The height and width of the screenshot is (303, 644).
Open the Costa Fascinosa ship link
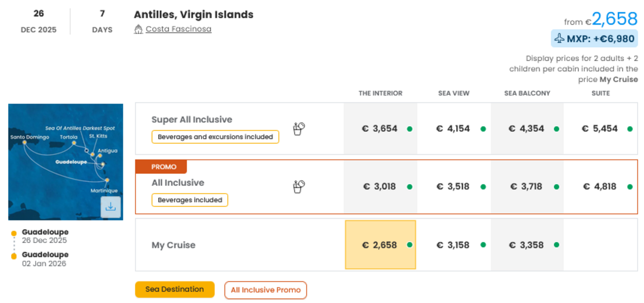(178, 29)
